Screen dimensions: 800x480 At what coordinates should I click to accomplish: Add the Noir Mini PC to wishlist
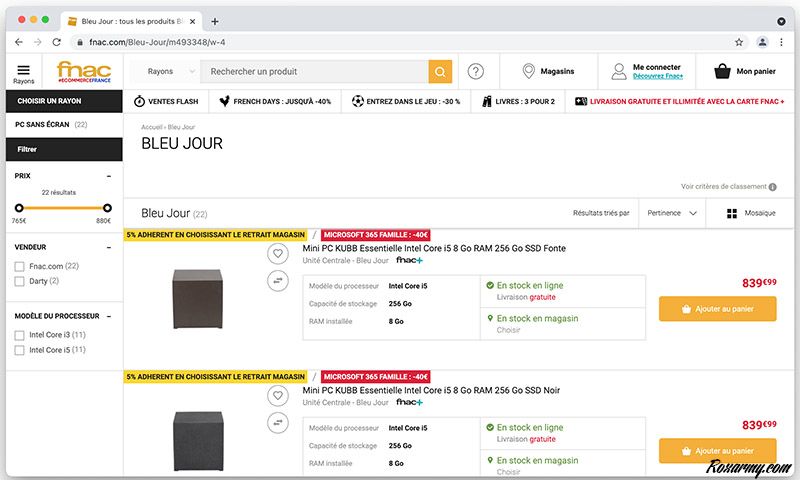278,396
